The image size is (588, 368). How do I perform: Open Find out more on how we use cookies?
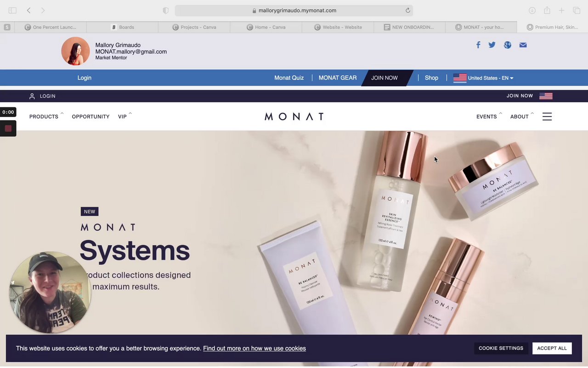pos(254,348)
